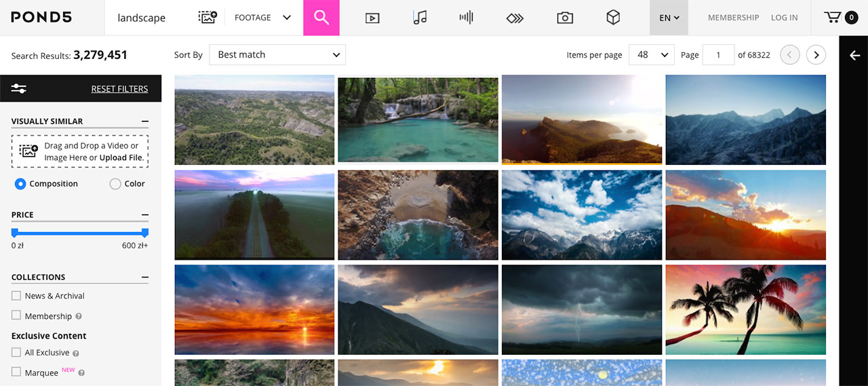Open the After Effects templates icon

pyautogui.click(x=515, y=18)
